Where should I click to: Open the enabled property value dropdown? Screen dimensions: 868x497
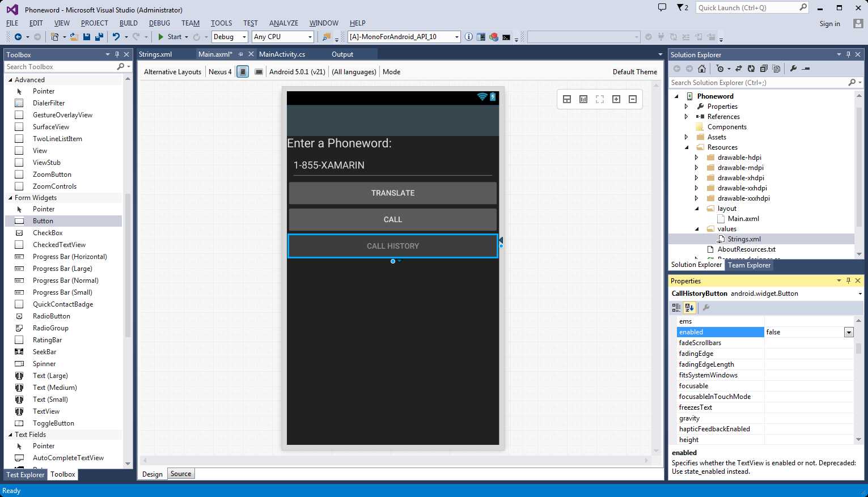[x=849, y=332]
